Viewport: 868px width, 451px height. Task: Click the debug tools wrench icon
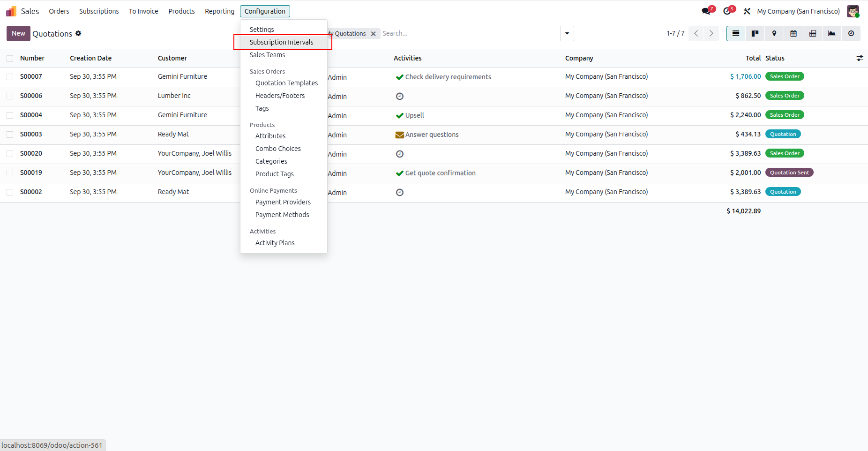tap(747, 11)
